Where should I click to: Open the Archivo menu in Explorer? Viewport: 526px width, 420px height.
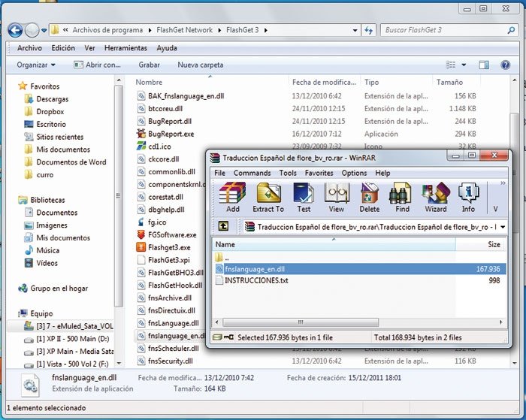tap(29, 48)
